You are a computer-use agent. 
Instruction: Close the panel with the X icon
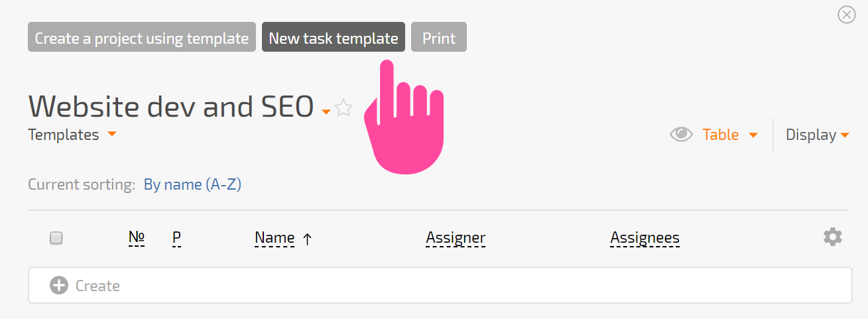pyautogui.click(x=847, y=15)
